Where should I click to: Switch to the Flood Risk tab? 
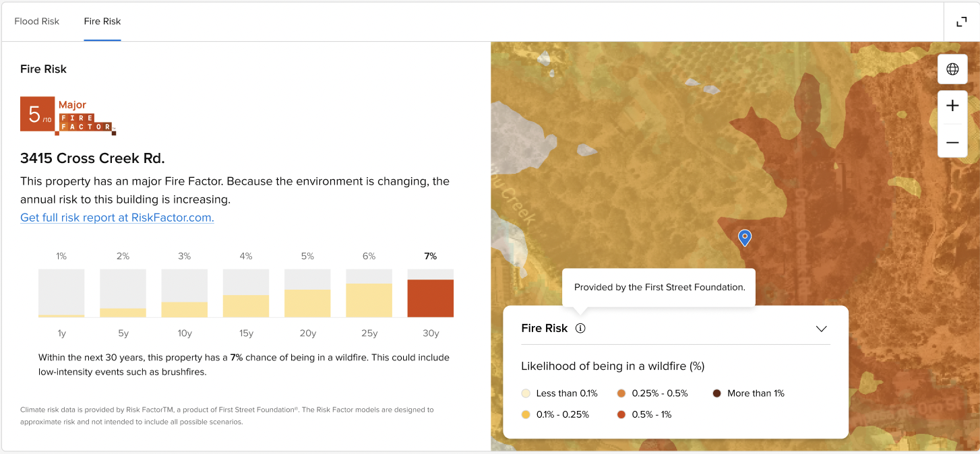pos(37,22)
